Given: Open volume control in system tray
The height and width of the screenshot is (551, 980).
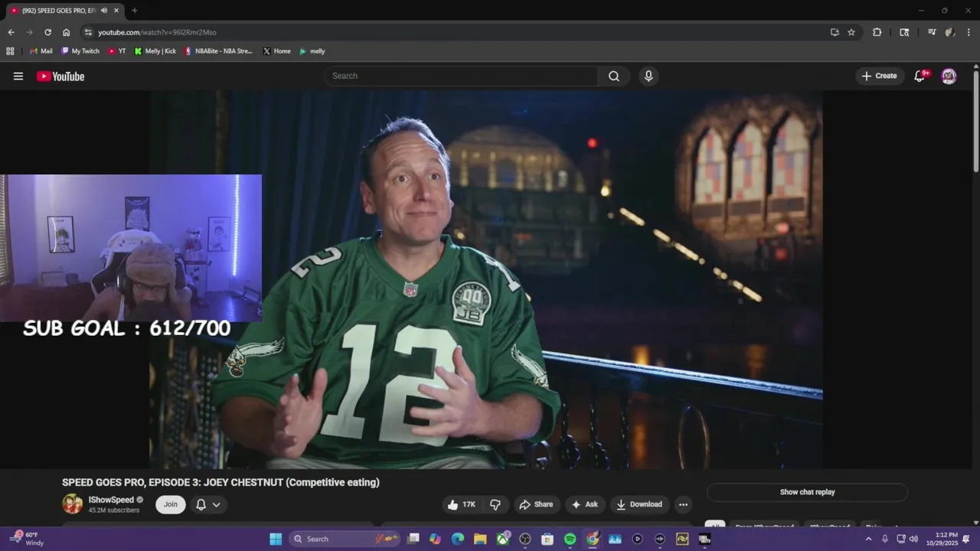Looking at the screenshot, I should tap(913, 539).
